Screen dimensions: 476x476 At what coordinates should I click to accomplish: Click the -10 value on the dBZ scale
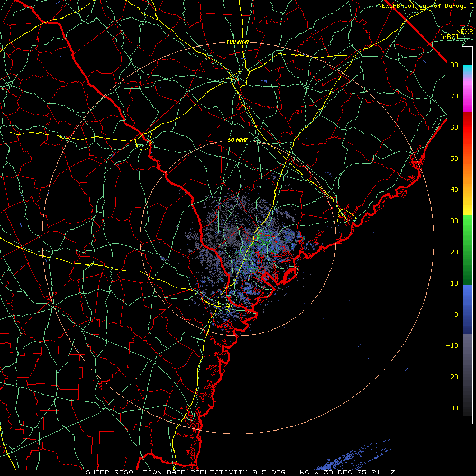point(452,346)
